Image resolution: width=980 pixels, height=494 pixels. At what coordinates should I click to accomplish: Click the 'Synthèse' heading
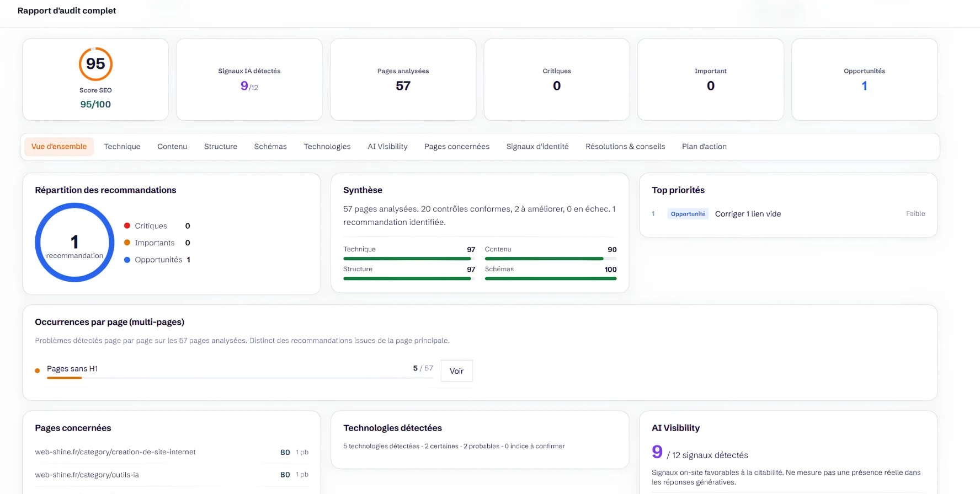(363, 190)
